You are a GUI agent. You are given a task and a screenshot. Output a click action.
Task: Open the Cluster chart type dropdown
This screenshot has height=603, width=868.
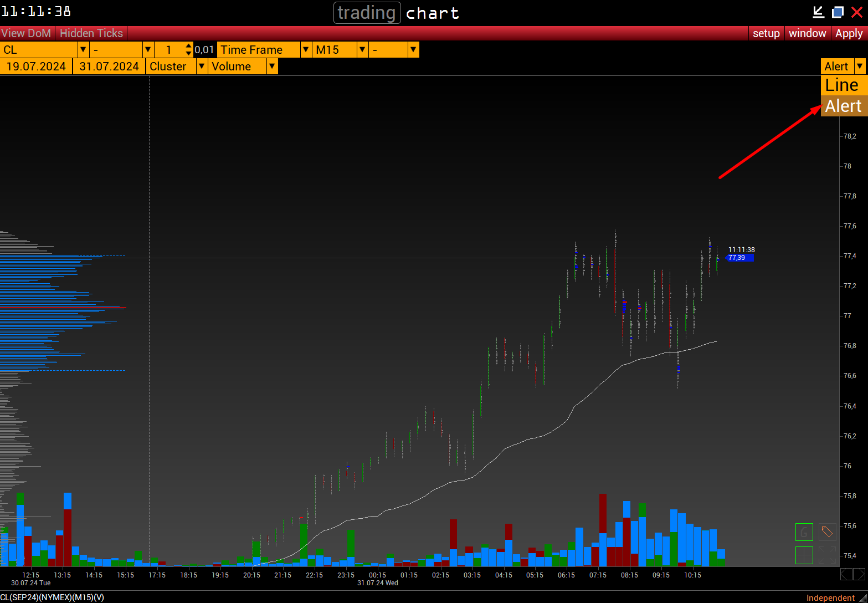tap(202, 67)
